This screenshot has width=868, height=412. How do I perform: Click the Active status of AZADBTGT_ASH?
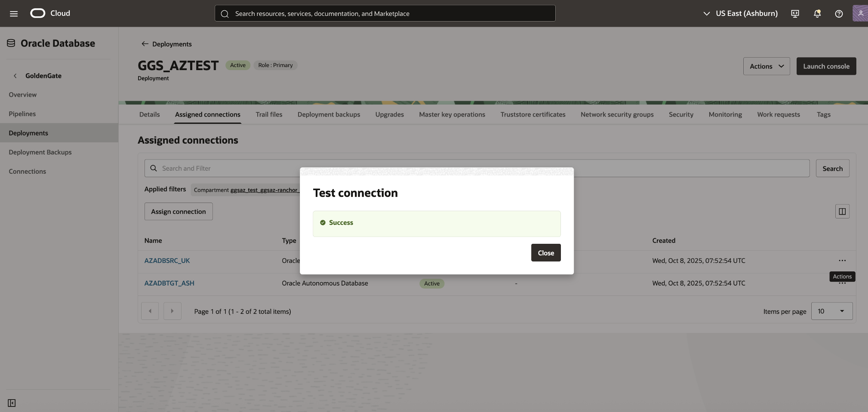point(432,283)
